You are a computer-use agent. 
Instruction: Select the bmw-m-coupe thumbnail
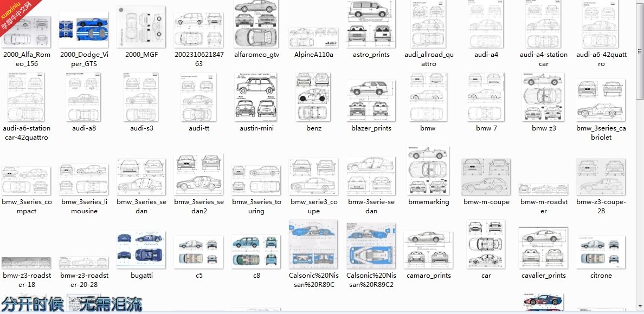point(486,176)
